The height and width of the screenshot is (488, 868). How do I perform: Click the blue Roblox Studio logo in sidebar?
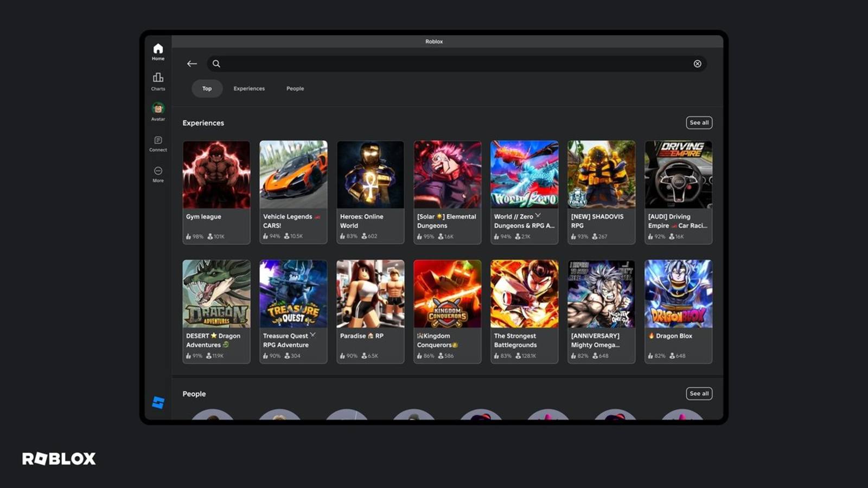click(158, 402)
